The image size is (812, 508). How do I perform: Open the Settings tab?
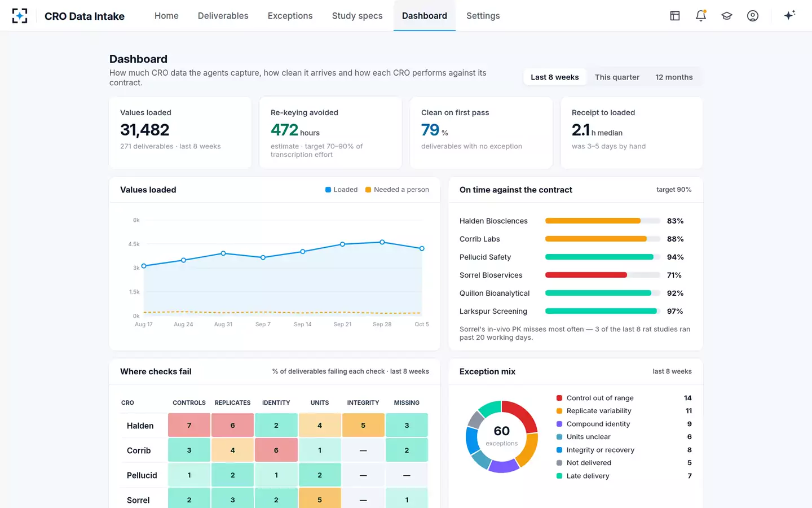(x=483, y=16)
